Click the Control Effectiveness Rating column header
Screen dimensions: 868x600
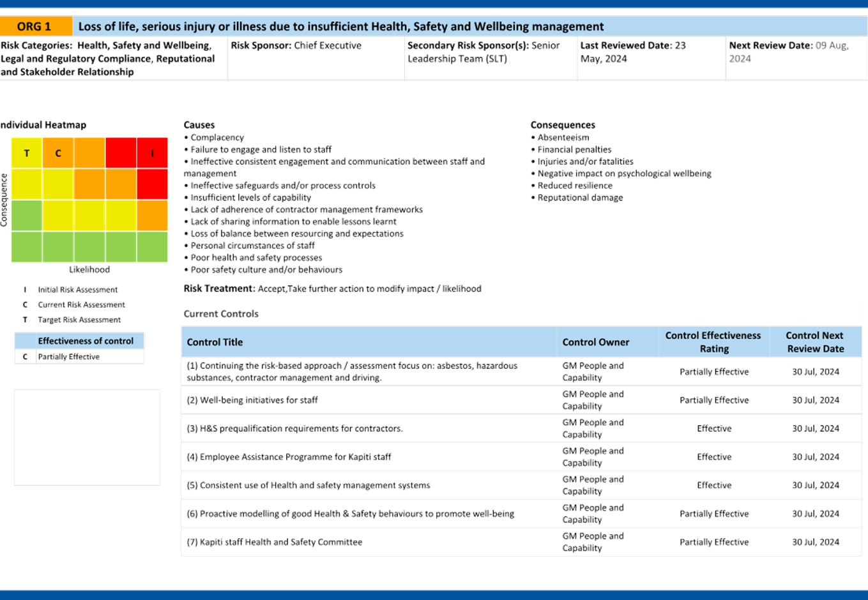coord(713,342)
